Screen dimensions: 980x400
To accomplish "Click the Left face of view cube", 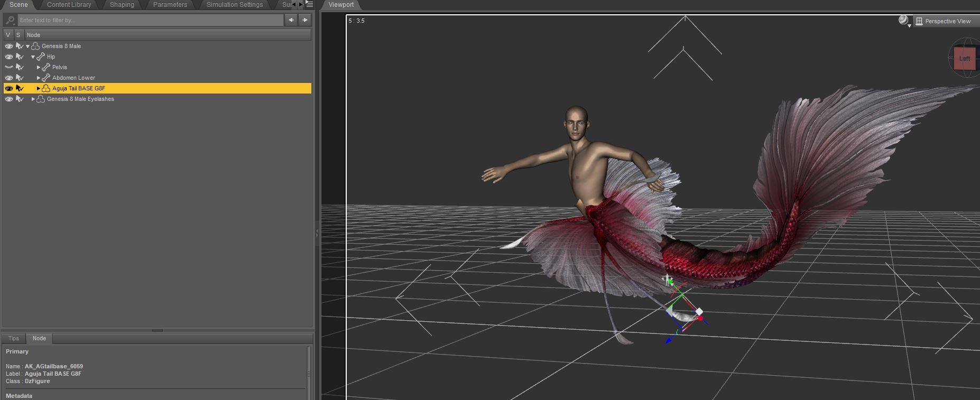I will coord(964,59).
